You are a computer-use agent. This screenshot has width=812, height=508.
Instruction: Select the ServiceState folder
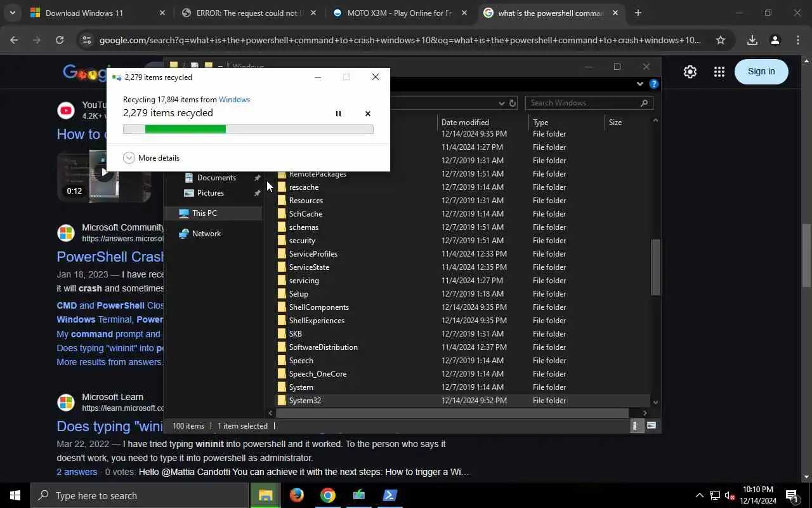pos(309,267)
